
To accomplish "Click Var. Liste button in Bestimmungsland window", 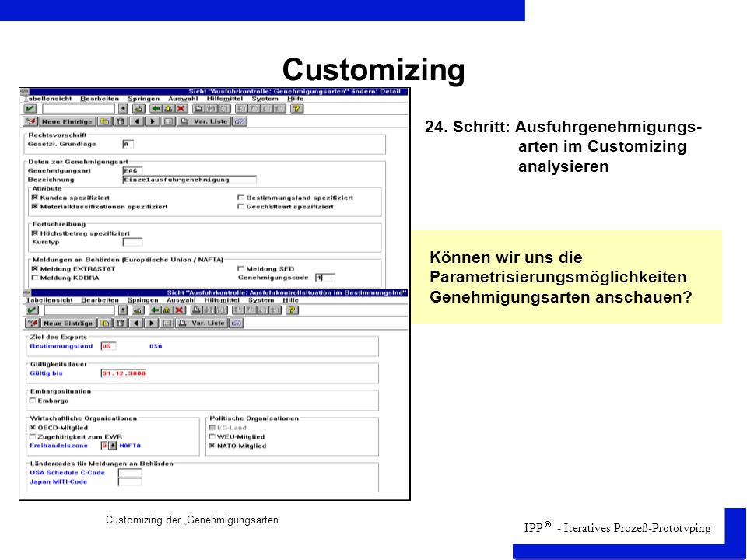I will point(202,324).
